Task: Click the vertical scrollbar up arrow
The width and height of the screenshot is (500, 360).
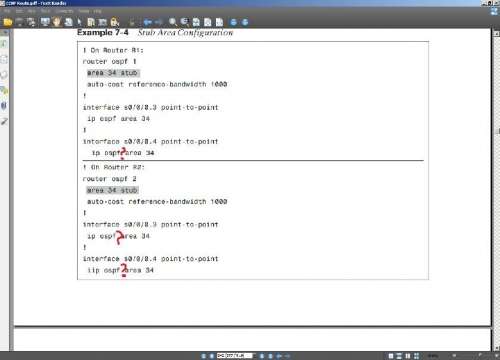Action: pyautogui.click(x=496, y=34)
